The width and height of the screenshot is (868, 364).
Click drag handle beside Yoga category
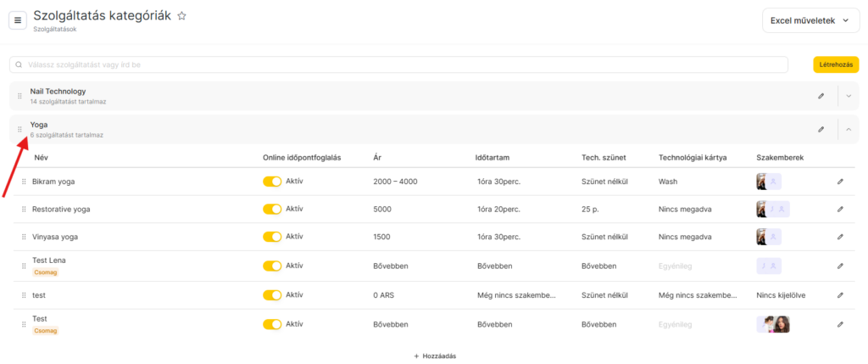[20, 130]
